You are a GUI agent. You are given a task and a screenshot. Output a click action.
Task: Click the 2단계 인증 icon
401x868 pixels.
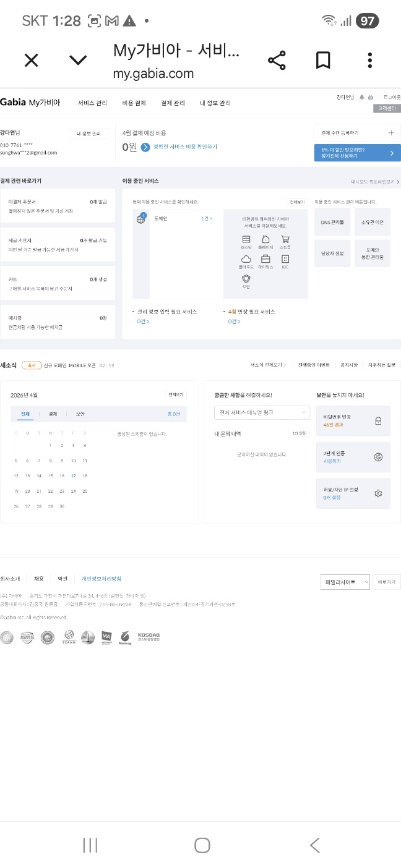pos(378,457)
